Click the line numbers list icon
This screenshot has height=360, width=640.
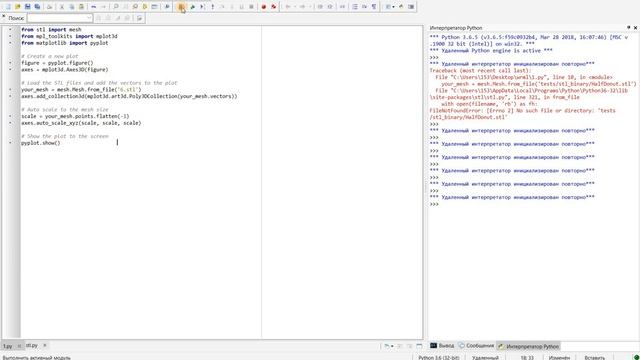355,7
